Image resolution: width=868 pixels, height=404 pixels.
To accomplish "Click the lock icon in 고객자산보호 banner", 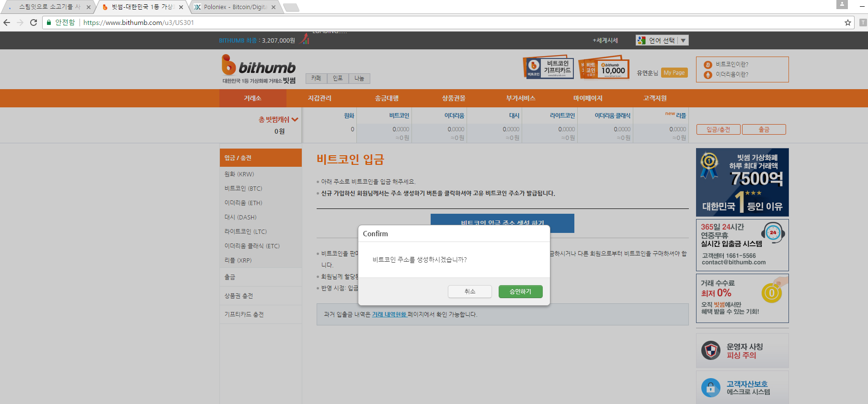I will point(711,388).
